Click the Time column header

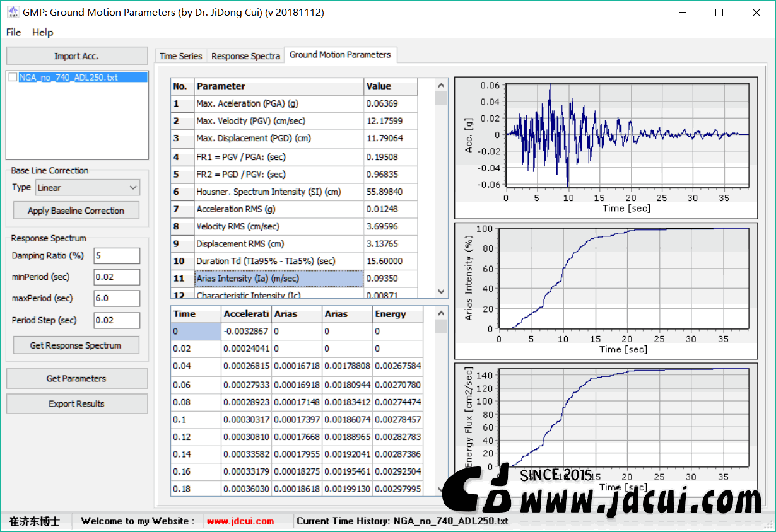(196, 314)
